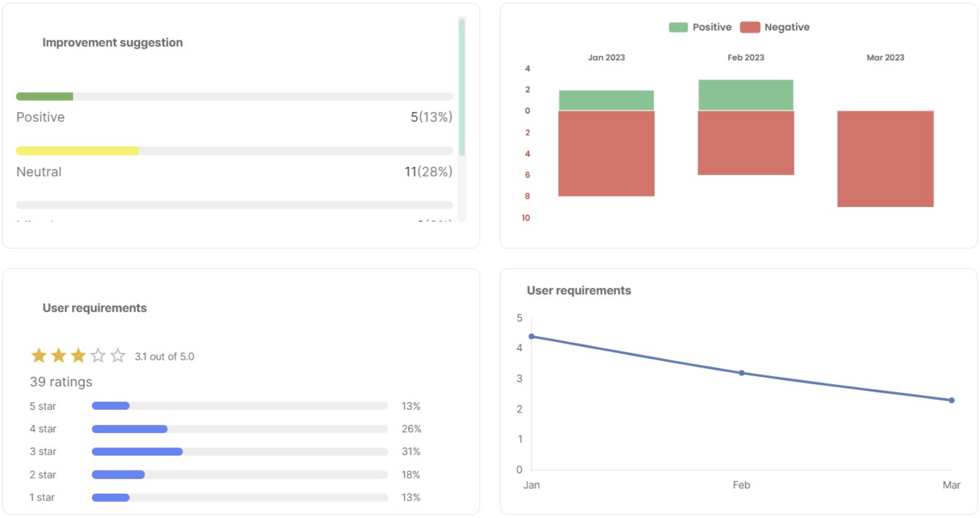Viewport: 980px width, 518px height.
Task: Click the fifth empty rating star
Action: point(118,356)
